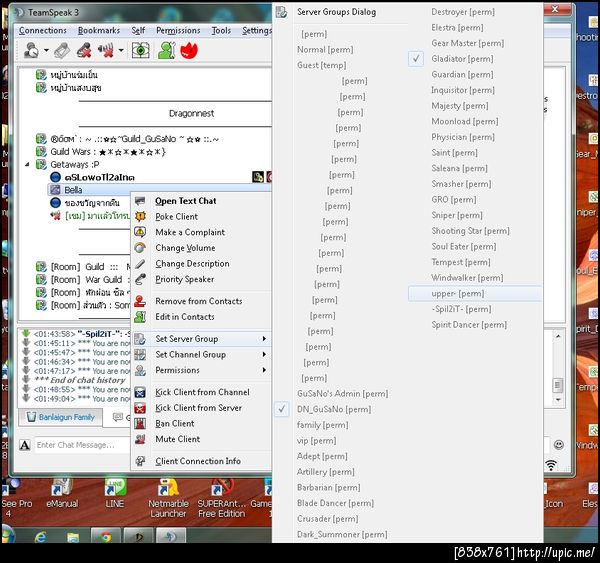Choose Kick Client from Channel
Screen dimensions: 600x563
coord(202,392)
